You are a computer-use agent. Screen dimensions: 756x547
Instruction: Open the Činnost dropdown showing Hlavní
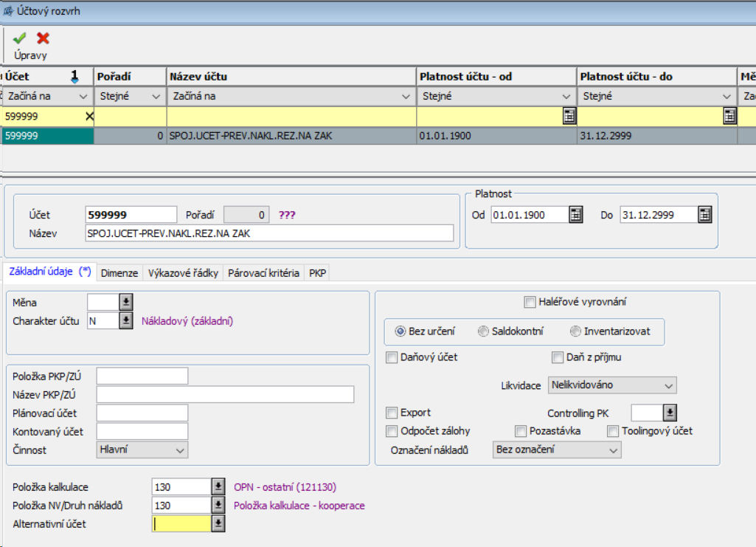coord(142,450)
